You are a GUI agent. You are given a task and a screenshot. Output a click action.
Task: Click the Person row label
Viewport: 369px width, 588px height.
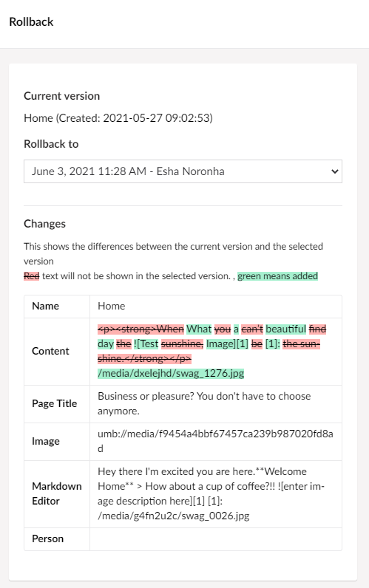click(x=47, y=539)
